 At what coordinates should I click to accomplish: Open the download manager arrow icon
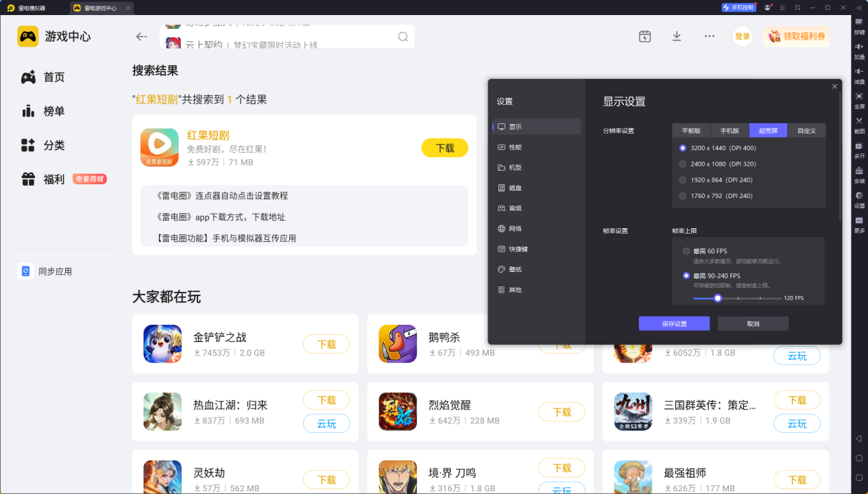(x=677, y=36)
